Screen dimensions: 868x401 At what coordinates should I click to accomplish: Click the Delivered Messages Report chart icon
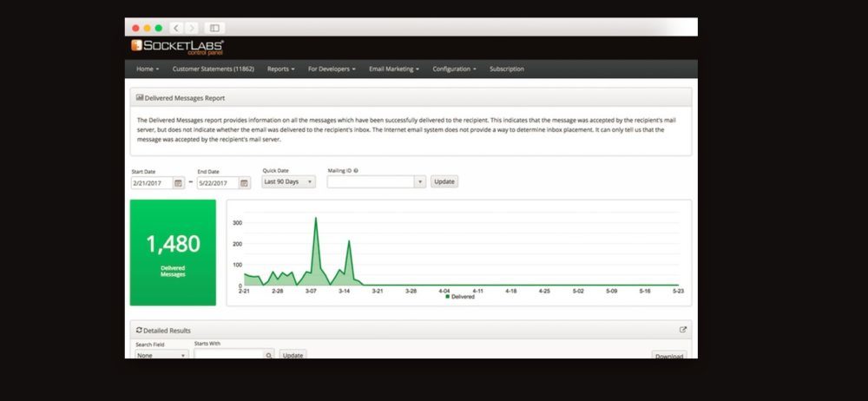pyautogui.click(x=140, y=98)
